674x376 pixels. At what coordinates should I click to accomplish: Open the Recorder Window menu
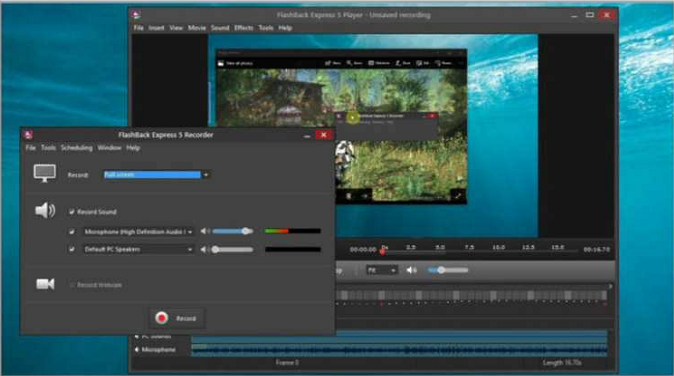(109, 148)
